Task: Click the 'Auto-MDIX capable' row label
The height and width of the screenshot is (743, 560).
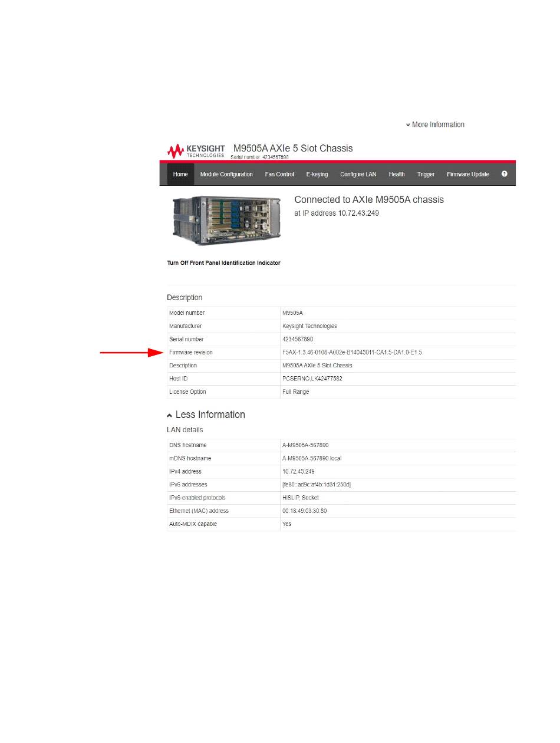Action: [x=193, y=524]
